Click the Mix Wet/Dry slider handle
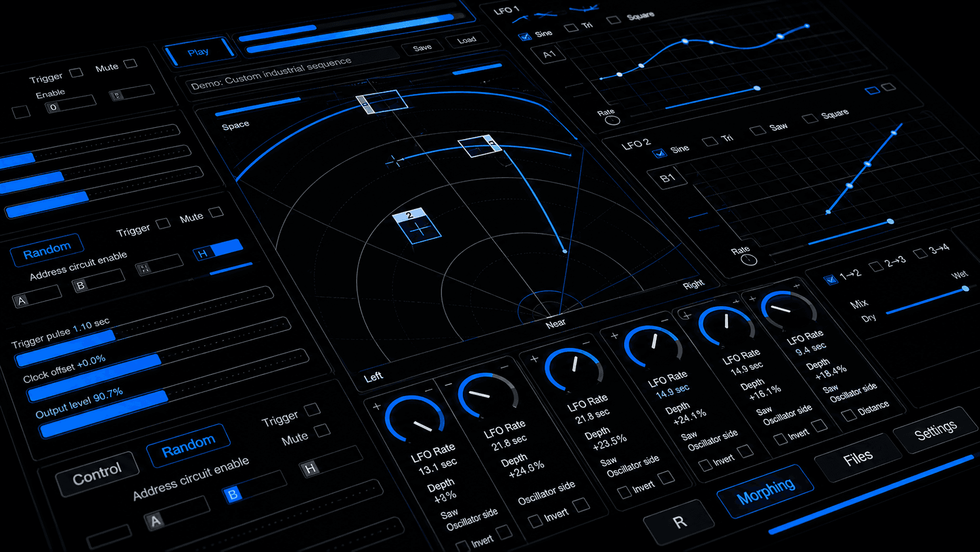 965,289
